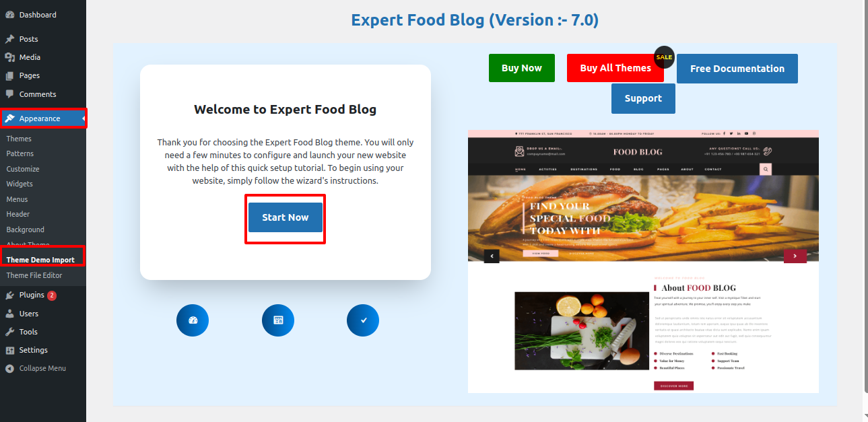Viewport: 868px width, 422px height.
Task: Select the Plugins plug icon
Action: 9,295
